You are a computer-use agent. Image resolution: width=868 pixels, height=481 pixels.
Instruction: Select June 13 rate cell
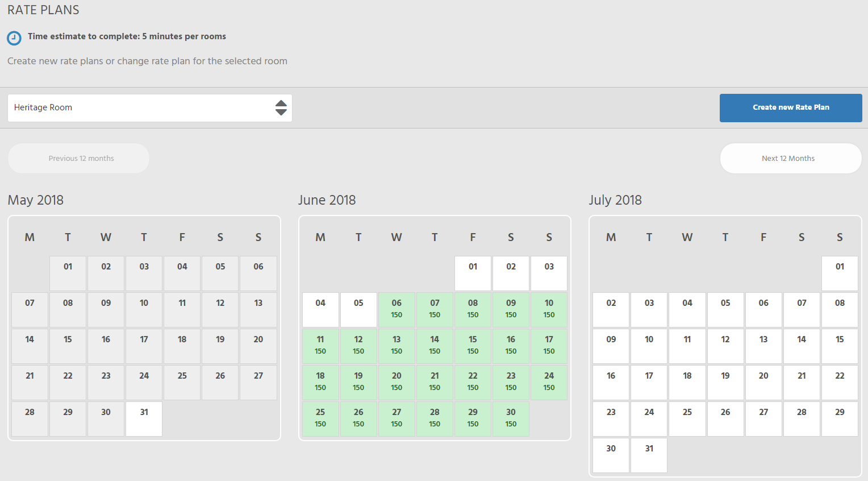(397, 346)
